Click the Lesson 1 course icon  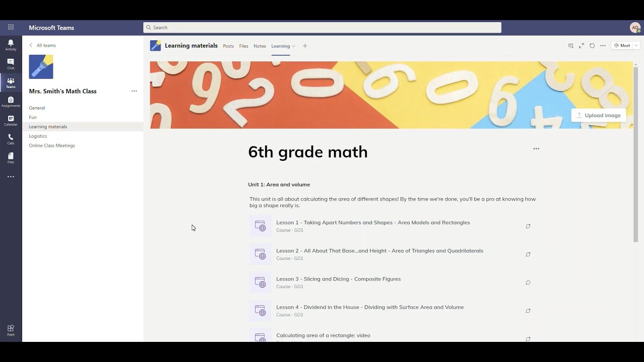[x=260, y=226]
